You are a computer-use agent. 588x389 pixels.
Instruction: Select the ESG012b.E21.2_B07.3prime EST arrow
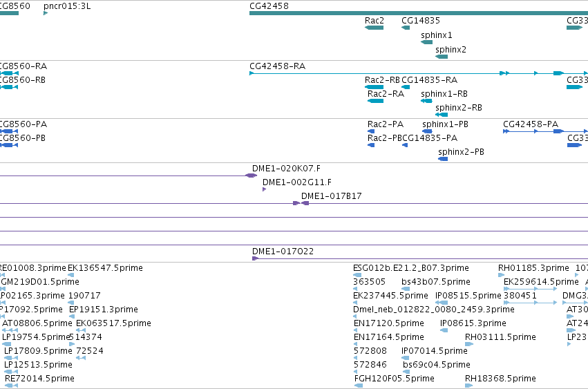tap(357, 275)
